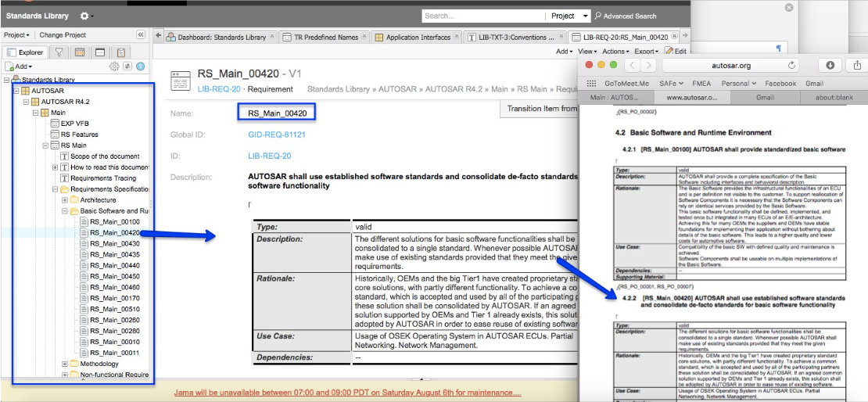Click the requirement item type icon beside title
Viewport: 868px width, 402px height.
[x=181, y=81]
